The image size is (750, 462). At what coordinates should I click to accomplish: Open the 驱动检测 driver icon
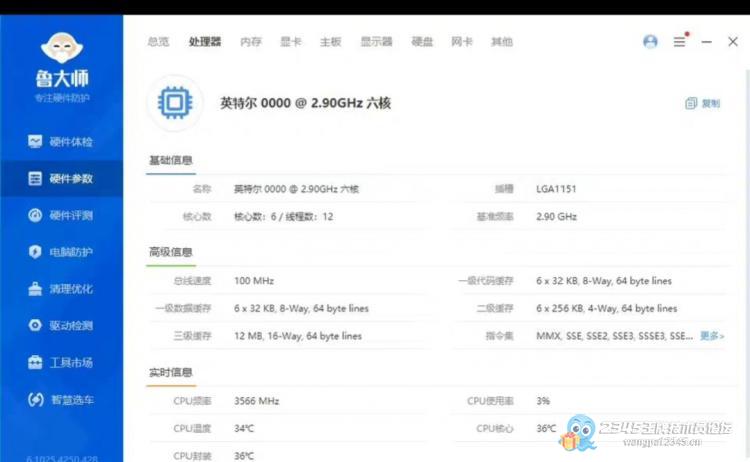click(35, 325)
